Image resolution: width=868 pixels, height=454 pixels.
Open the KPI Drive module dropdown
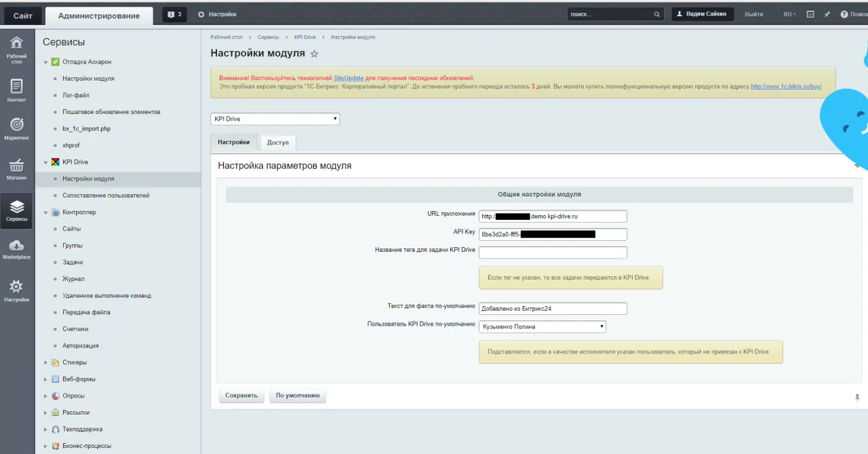click(x=275, y=119)
